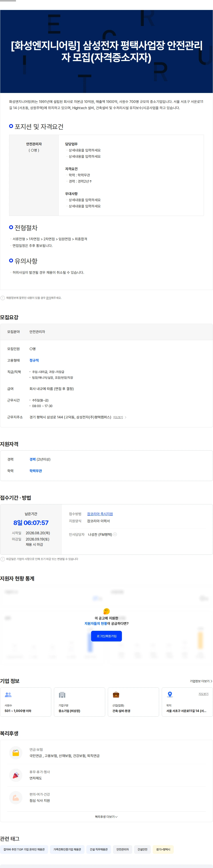Select tag 건설 직무채용관
Image resolution: width=213 pixels, height=868 pixels.
99,849
